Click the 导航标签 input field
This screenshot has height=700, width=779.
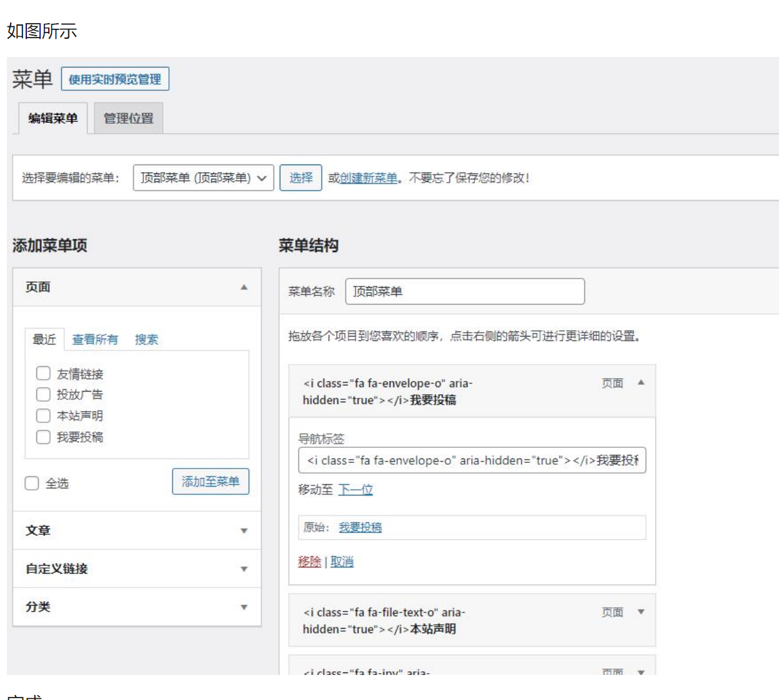[x=472, y=460]
